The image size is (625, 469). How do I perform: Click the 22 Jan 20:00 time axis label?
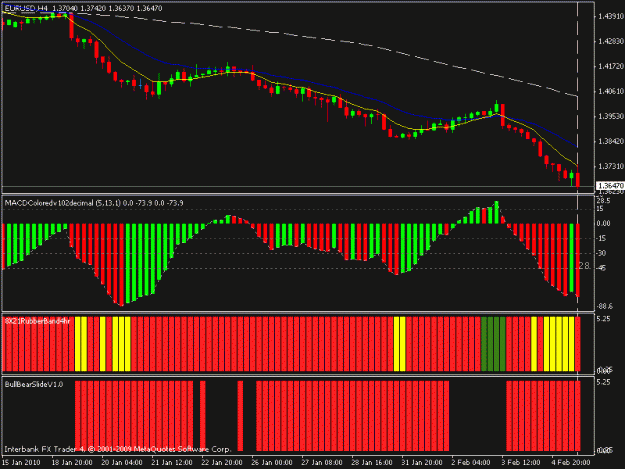222,463
